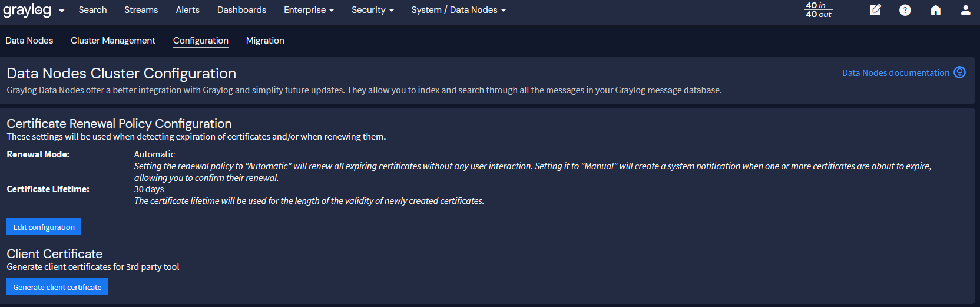Viewport: 980px width, 307px height.
Task: Open the System / Data Nodes dropdown
Action: coord(458,10)
